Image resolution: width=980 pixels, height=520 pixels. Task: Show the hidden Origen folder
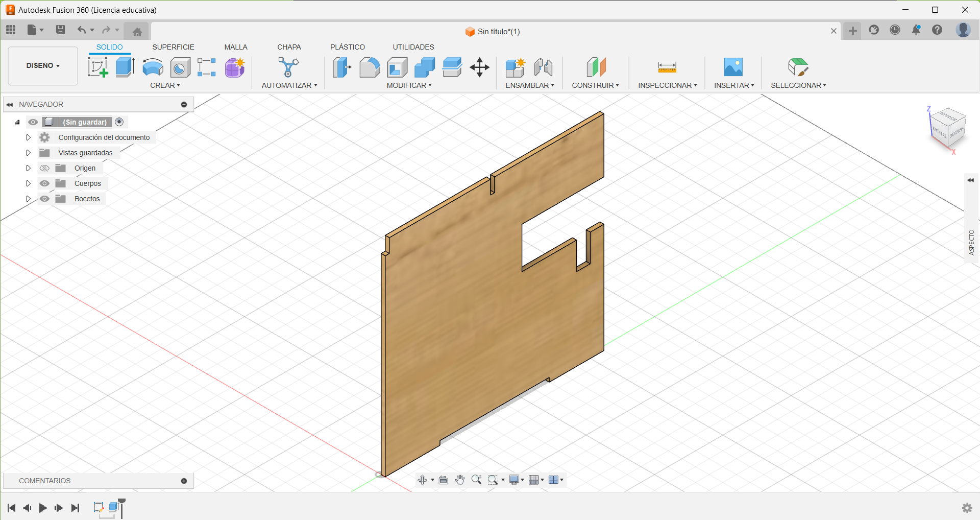(44, 168)
